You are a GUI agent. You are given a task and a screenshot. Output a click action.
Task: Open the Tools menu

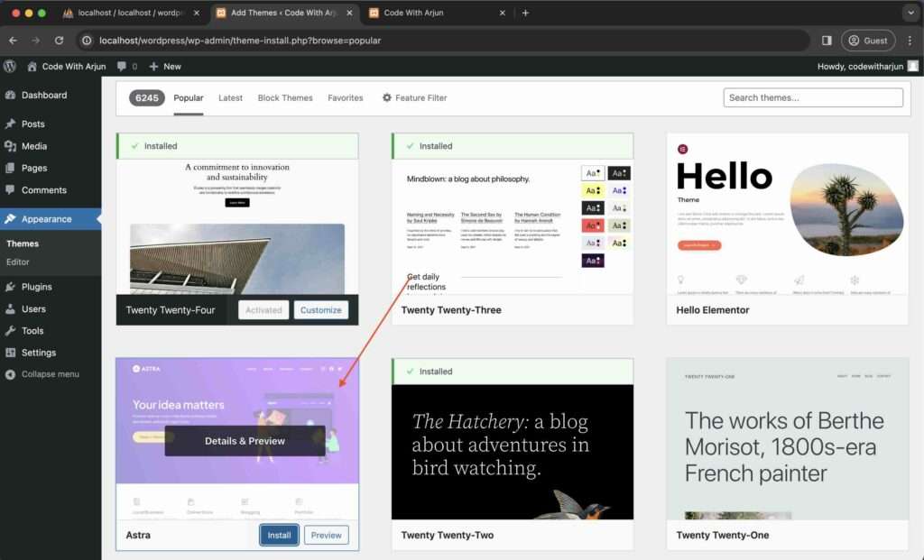(32, 331)
